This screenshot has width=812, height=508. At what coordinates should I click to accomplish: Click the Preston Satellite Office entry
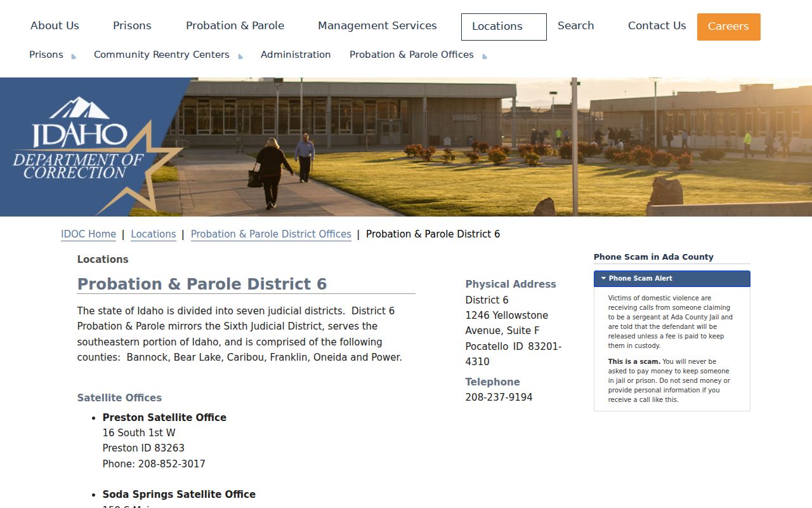(164, 418)
